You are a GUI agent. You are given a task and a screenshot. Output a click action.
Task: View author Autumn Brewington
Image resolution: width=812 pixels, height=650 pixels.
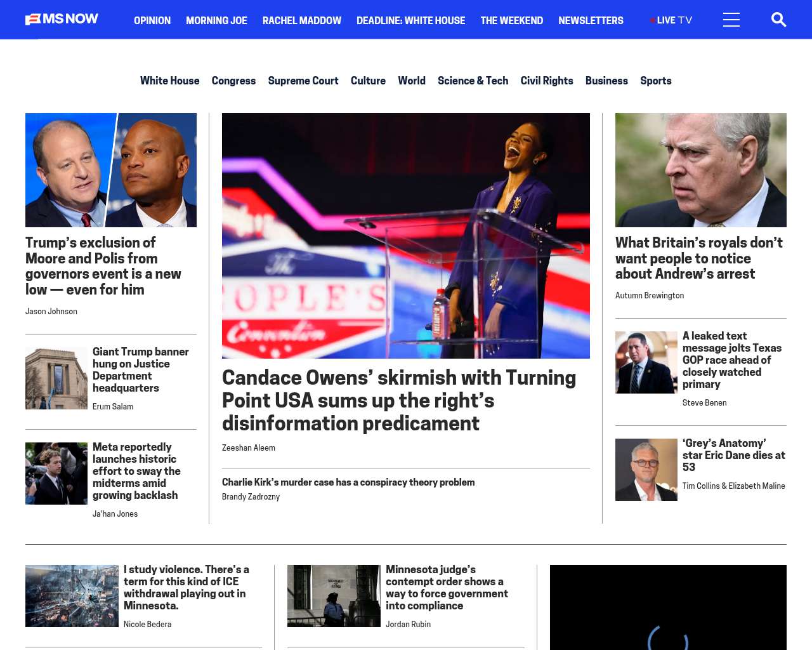pos(650,295)
